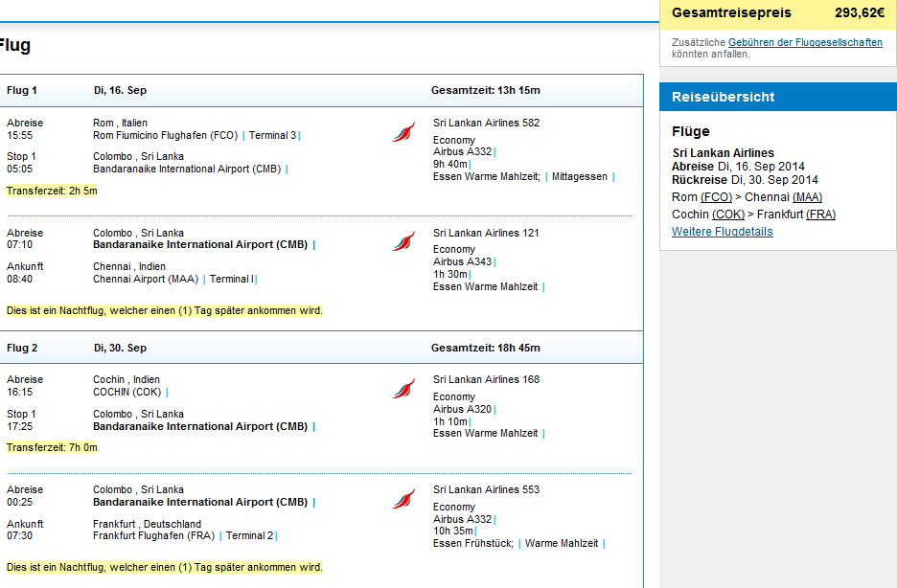Open the Weitere Flugdetails link

(x=722, y=232)
